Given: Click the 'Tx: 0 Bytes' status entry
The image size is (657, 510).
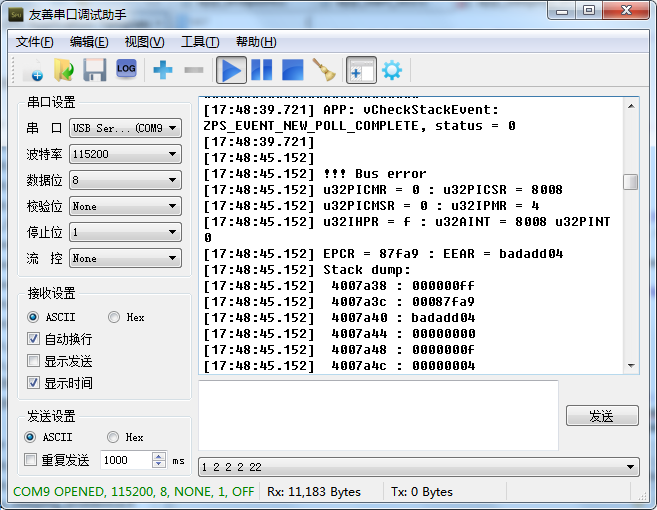Looking at the screenshot, I should (422, 492).
